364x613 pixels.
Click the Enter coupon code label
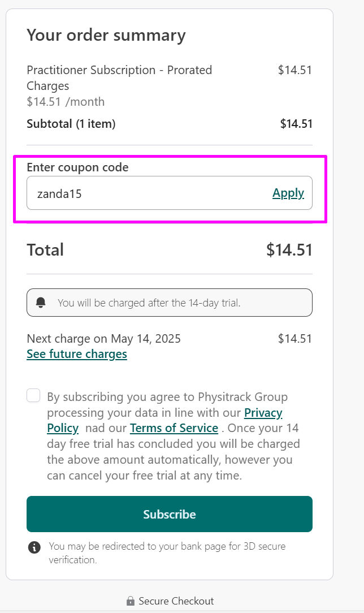[x=78, y=167]
